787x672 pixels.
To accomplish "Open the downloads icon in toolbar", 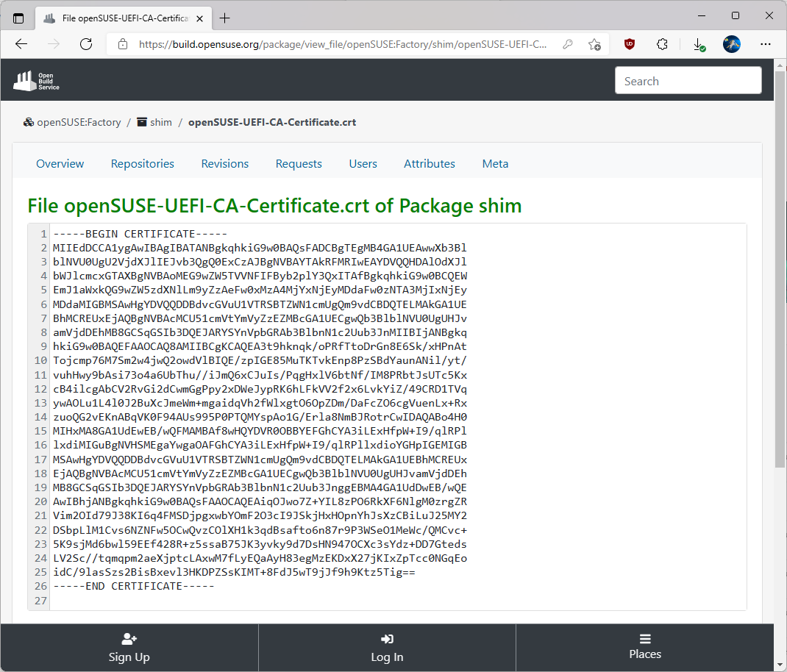I will [699, 45].
